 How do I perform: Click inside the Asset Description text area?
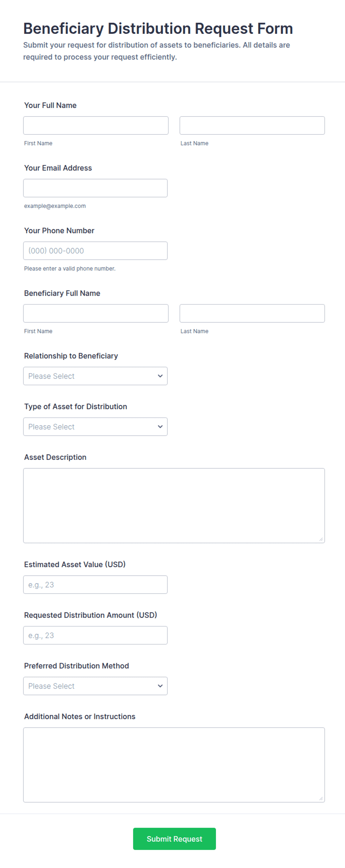pyautogui.click(x=174, y=505)
